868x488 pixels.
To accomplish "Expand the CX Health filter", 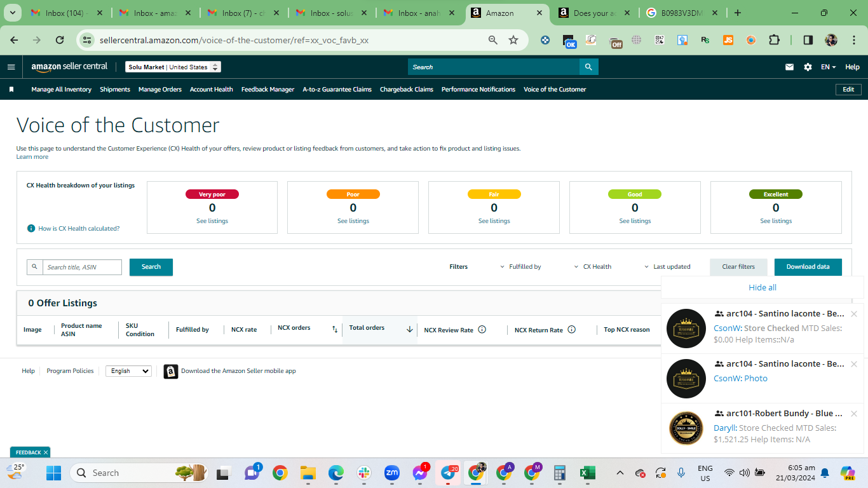I will (592, 267).
